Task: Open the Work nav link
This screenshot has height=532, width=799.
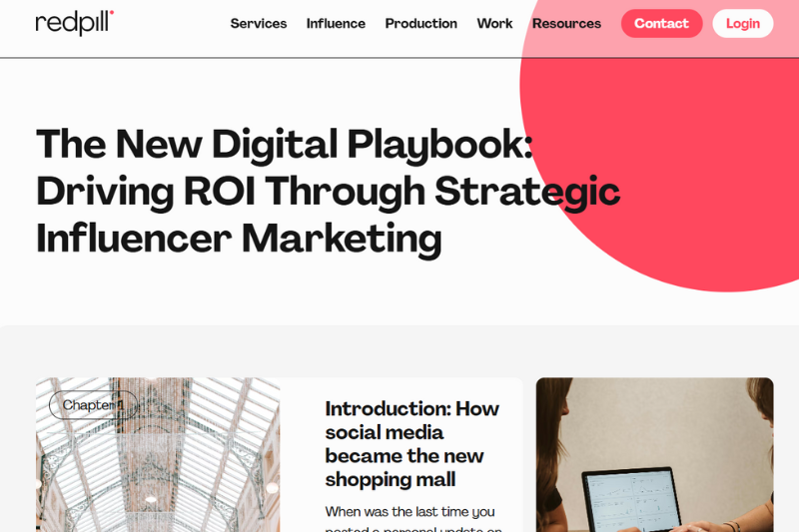Action: [x=494, y=23]
